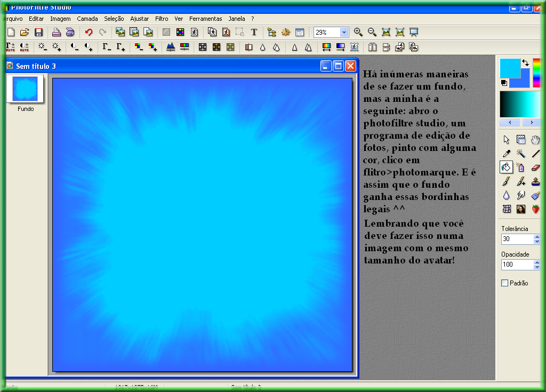546x392 pixels.
Task: Open the Filtro menu
Action: (162, 19)
